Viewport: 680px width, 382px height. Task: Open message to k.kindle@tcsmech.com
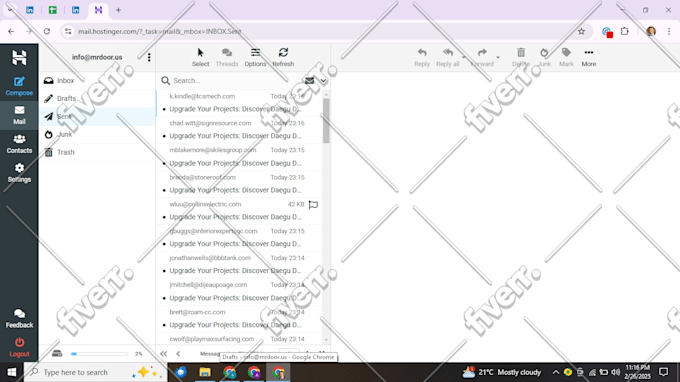point(239,103)
